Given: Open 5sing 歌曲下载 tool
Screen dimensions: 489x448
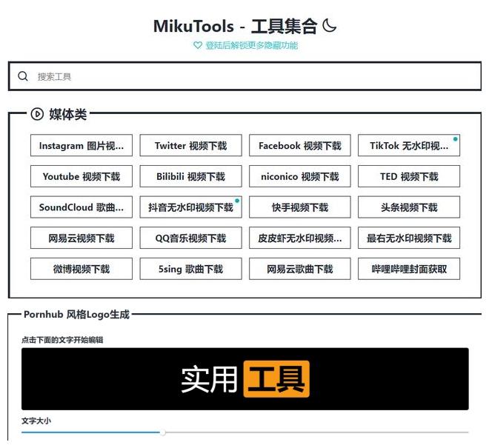Looking at the screenshot, I should 191,269.
